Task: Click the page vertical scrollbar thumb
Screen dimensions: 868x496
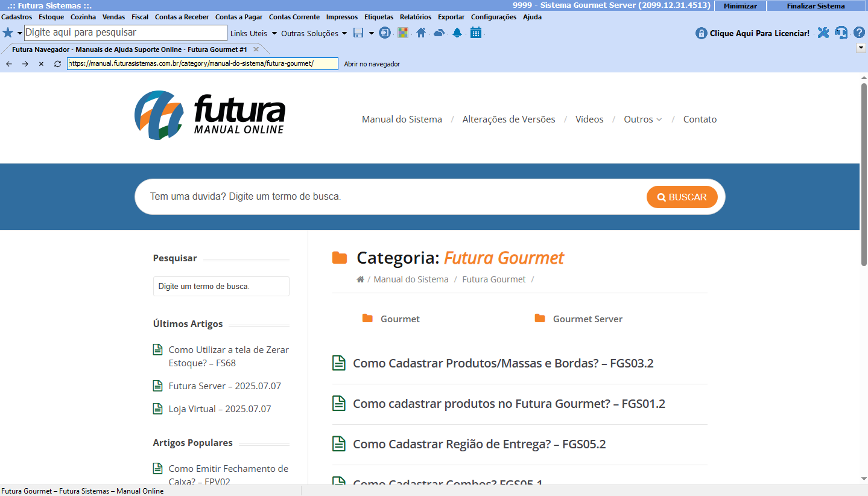Action: pos(864,175)
